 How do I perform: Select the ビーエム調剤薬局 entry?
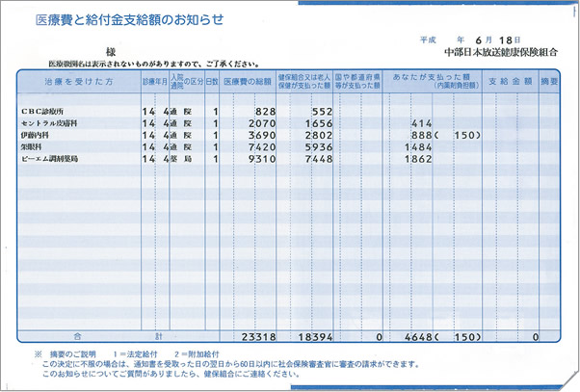point(59,158)
